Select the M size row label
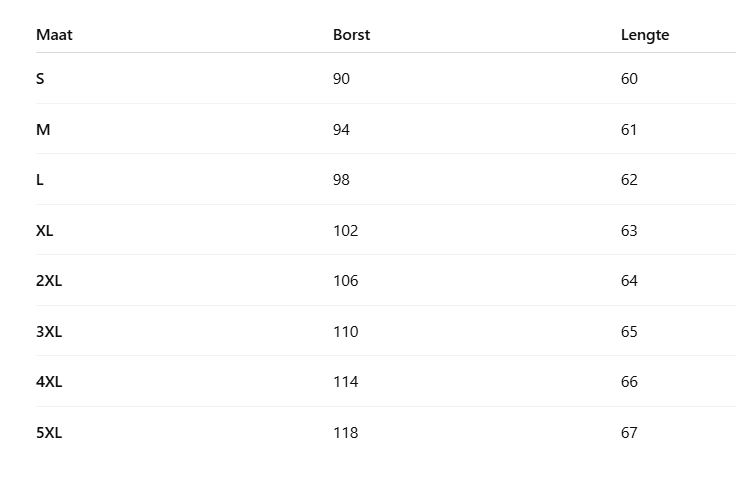The image size is (736, 484). pos(43,130)
